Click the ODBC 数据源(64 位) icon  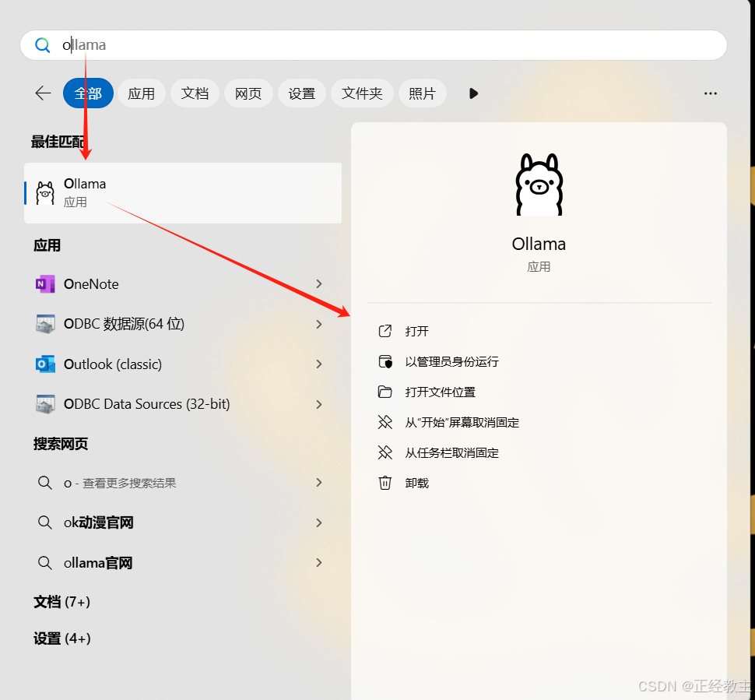[45, 324]
